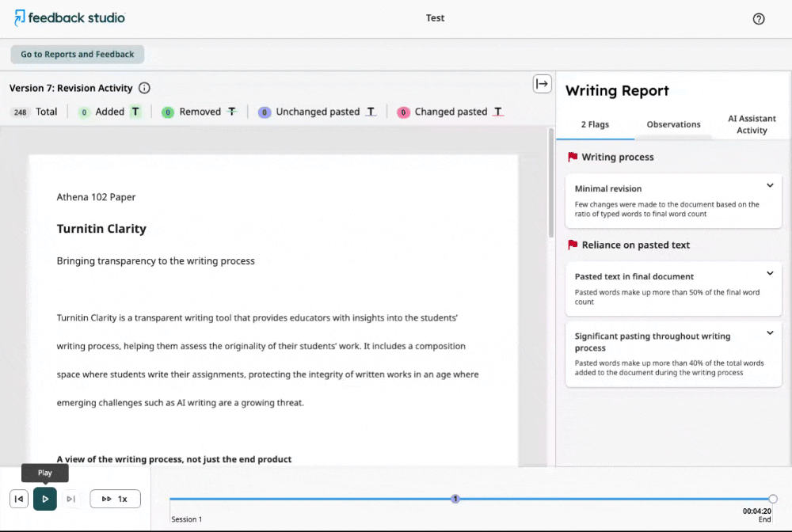Skip to the start of playback
The height and width of the screenshot is (532, 792).
coord(19,499)
